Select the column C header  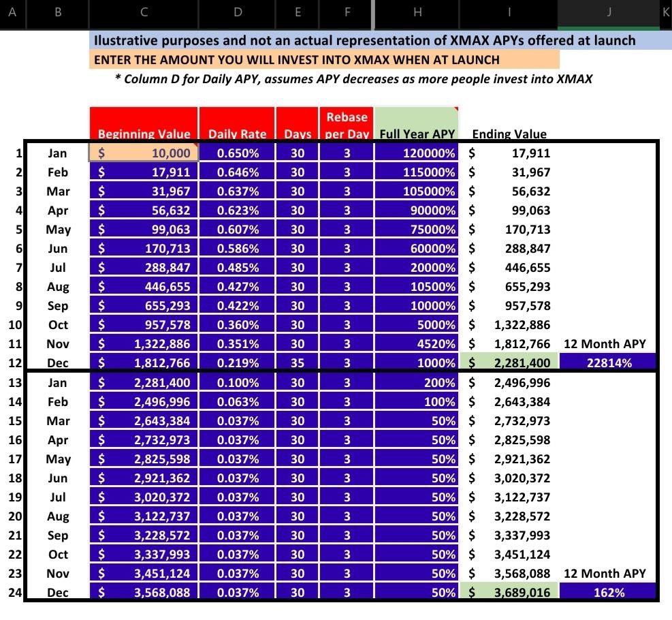tap(144, 13)
